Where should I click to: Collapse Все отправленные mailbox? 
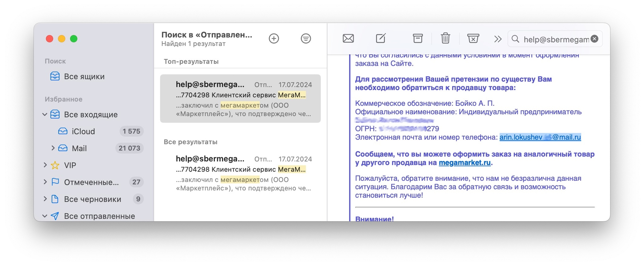45,216
